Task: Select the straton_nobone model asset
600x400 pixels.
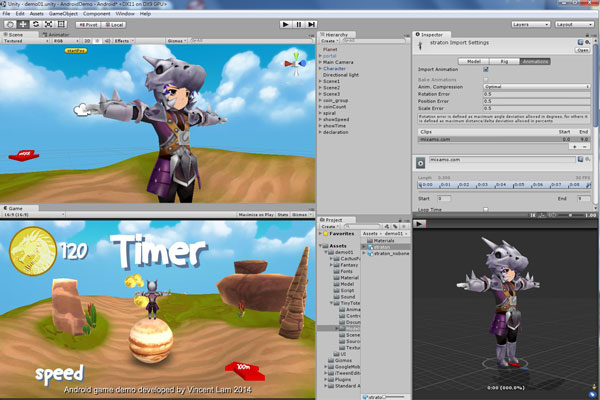Action: click(x=388, y=253)
